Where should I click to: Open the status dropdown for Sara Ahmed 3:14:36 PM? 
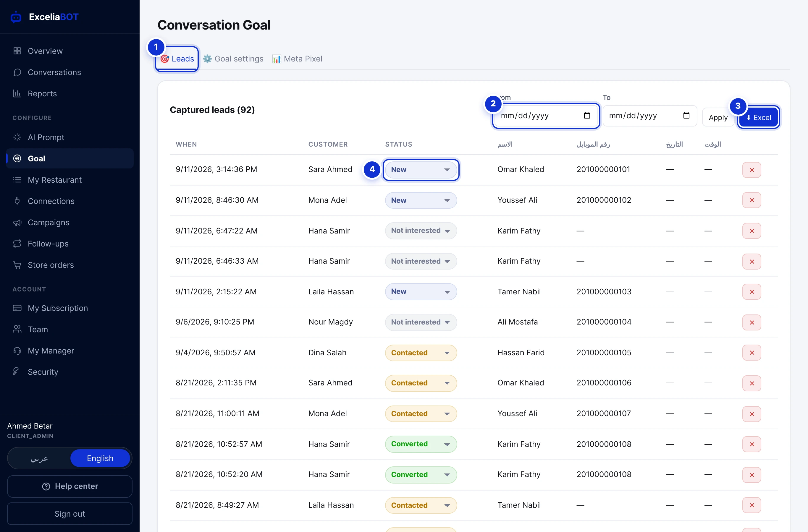point(421,170)
